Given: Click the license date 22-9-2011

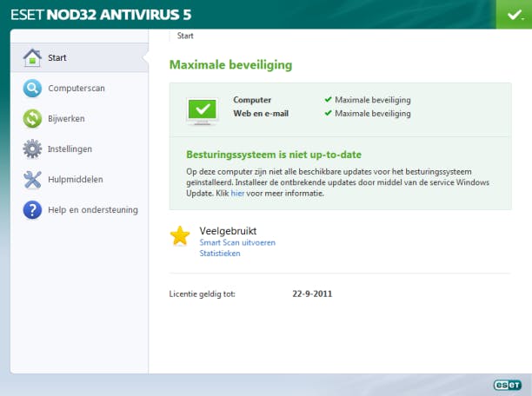Looking at the screenshot, I should [x=312, y=294].
